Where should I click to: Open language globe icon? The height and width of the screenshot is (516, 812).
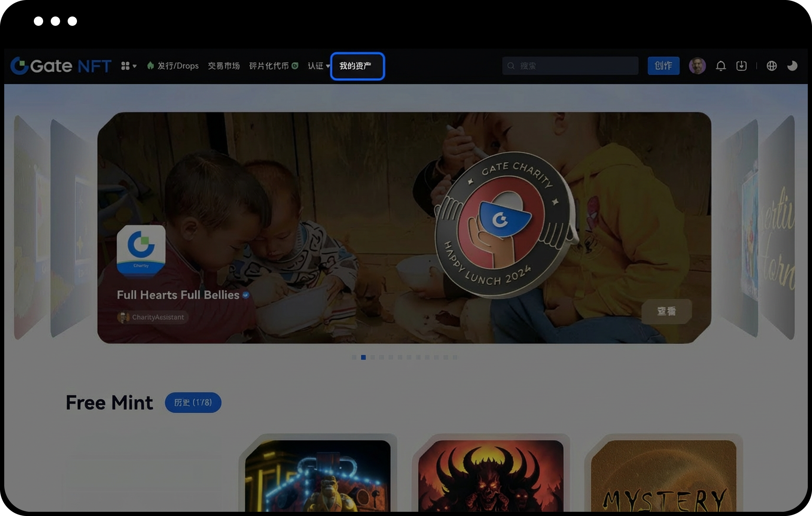(771, 66)
